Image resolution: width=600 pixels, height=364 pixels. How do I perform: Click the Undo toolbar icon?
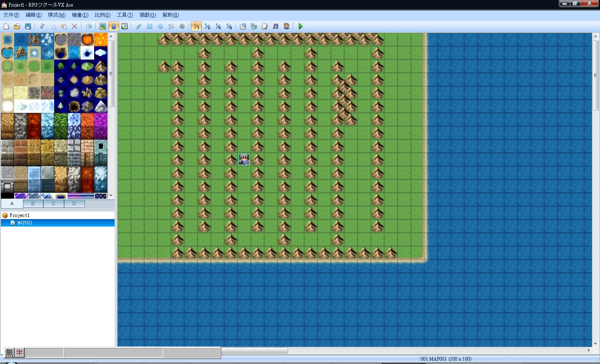89,26
